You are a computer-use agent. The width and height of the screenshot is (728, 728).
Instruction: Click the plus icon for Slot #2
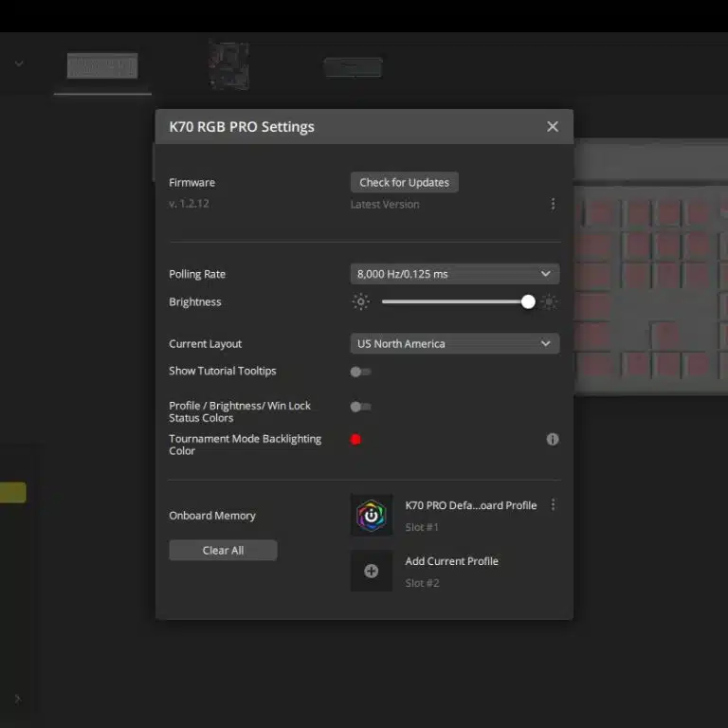[372, 571]
